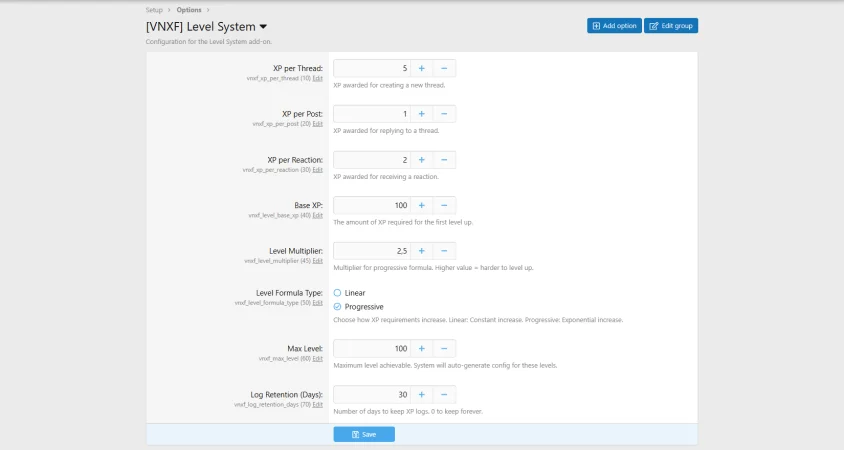Screen dimensions: 844x450
Task: Decrease XP per Thread with minus button
Action: [444, 68]
